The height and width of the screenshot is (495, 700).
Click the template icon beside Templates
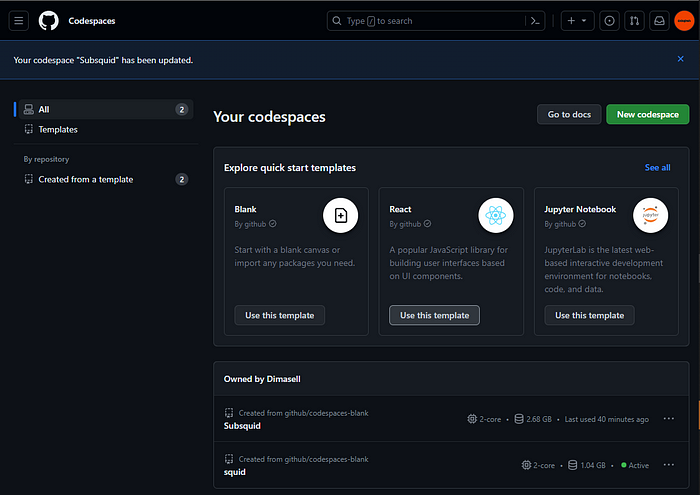[29, 129]
